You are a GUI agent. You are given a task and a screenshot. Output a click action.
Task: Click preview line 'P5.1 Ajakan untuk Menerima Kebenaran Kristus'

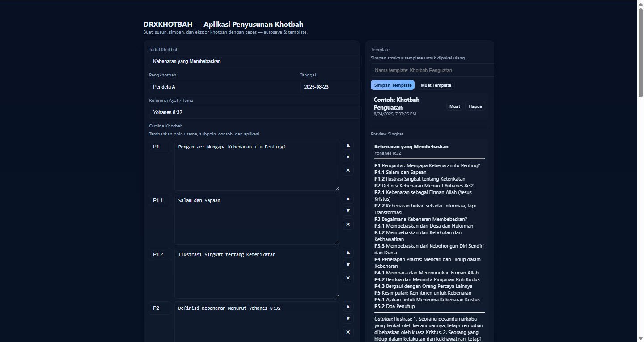(x=426, y=300)
